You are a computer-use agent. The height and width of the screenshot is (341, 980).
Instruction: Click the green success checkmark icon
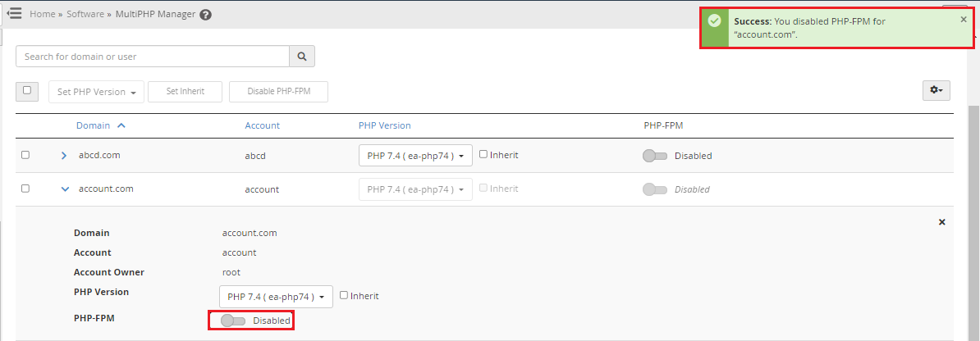(x=714, y=20)
